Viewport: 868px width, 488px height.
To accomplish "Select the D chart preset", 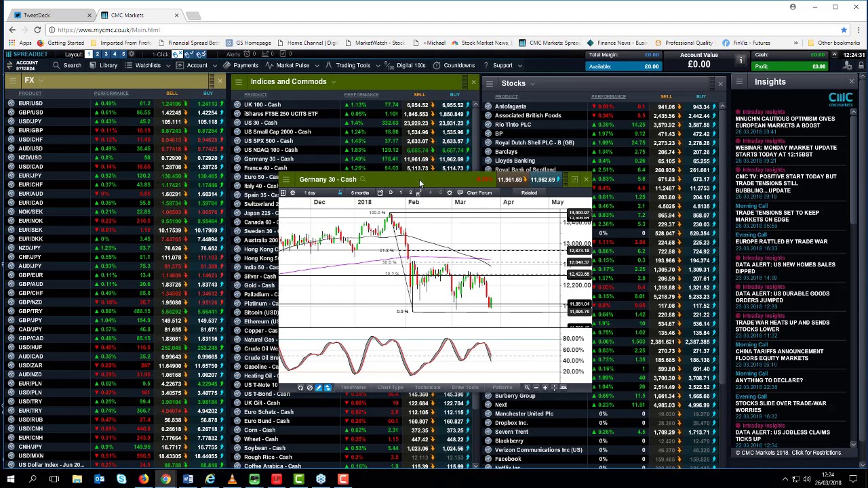I will (391, 193).
